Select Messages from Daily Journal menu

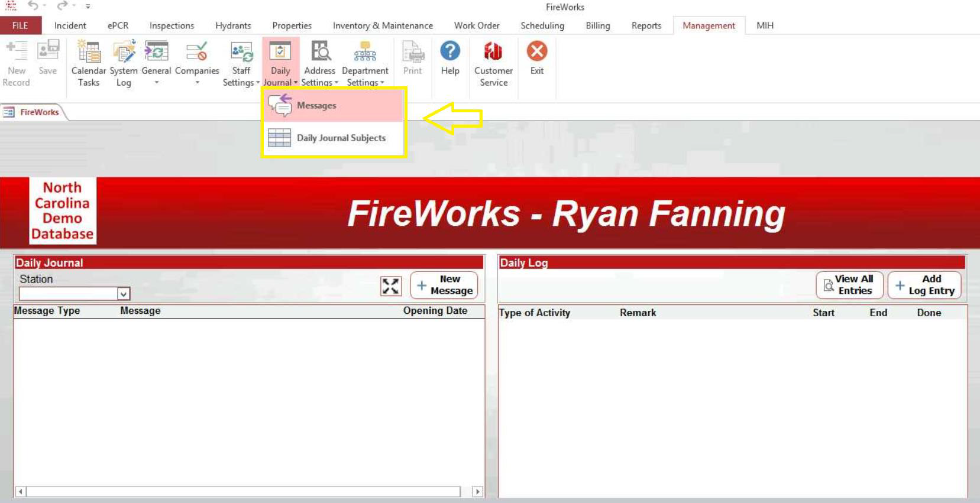[x=334, y=105]
